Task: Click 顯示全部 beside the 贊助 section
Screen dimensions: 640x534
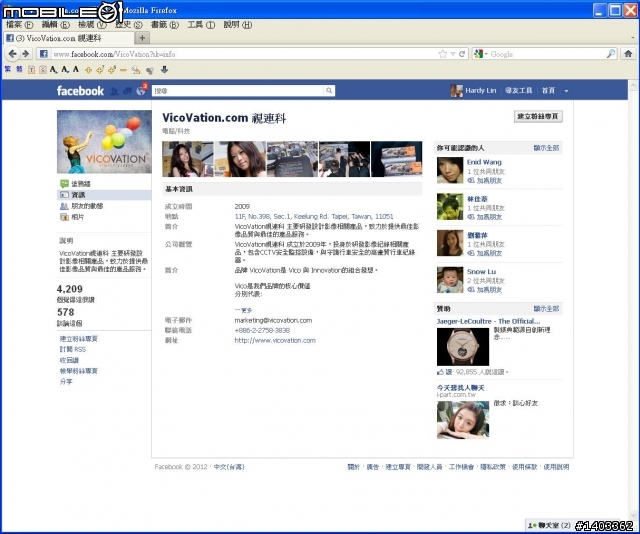Action: (546, 309)
